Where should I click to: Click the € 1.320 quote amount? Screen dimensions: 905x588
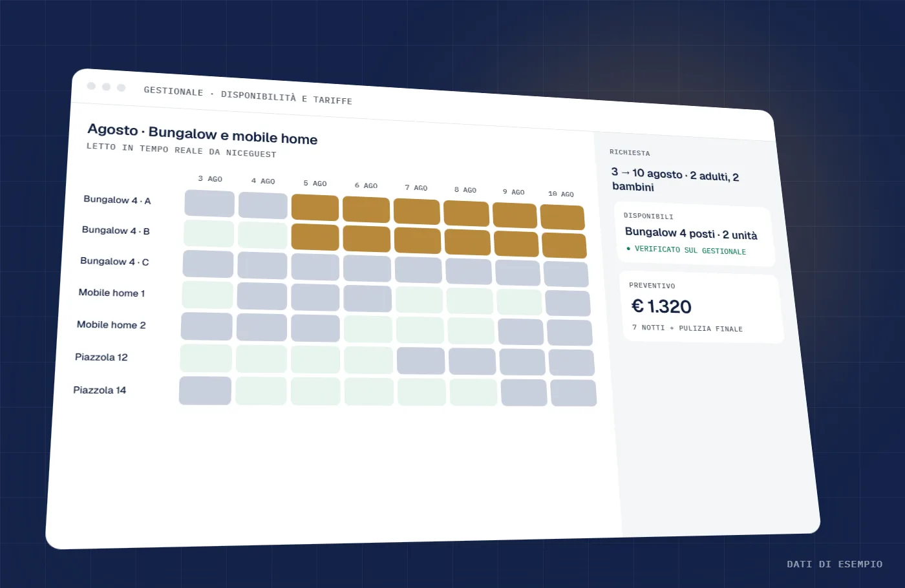click(x=661, y=306)
